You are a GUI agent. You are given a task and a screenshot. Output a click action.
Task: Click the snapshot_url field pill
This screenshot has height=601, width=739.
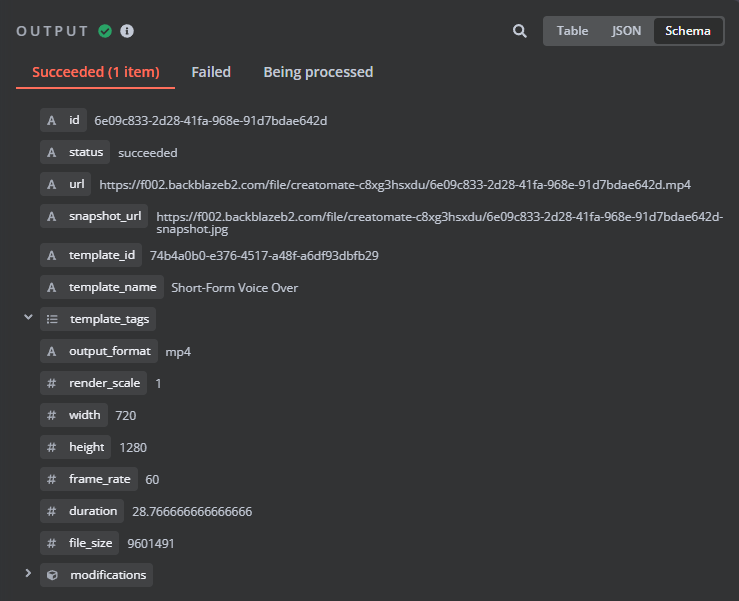click(94, 216)
